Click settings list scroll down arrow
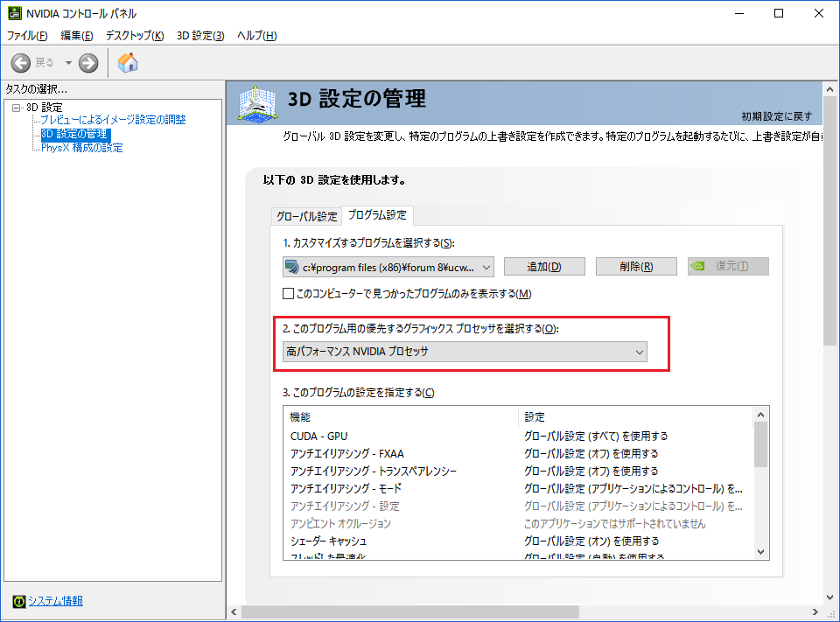The height and width of the screenshot is (622, 840). pos(760,552)
